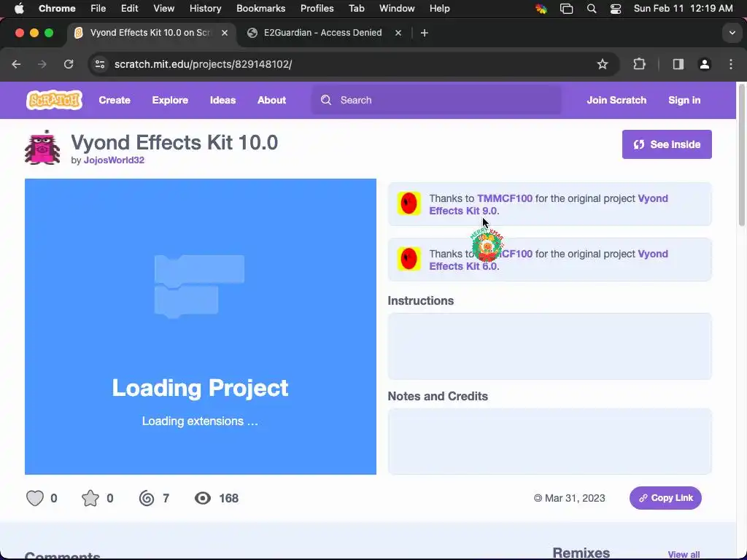Open the About page
Screen dimensions: 747x560
point(271,100)
